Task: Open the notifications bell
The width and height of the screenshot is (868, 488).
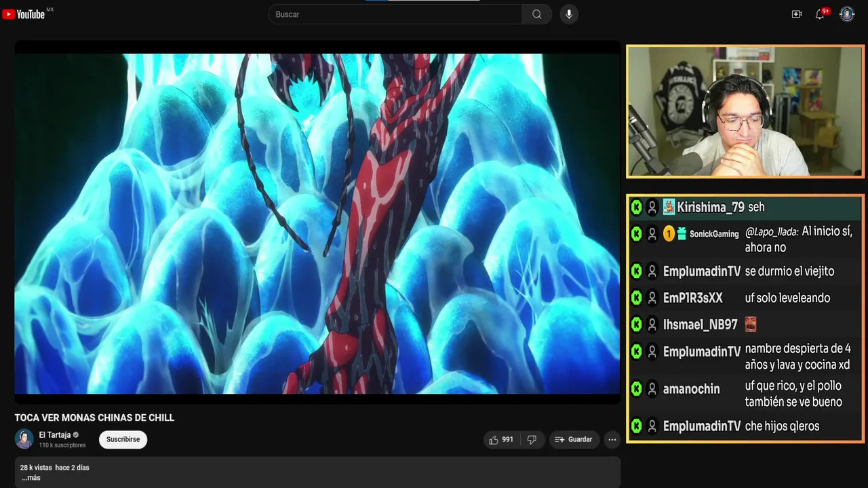Action: coord(820,14)
